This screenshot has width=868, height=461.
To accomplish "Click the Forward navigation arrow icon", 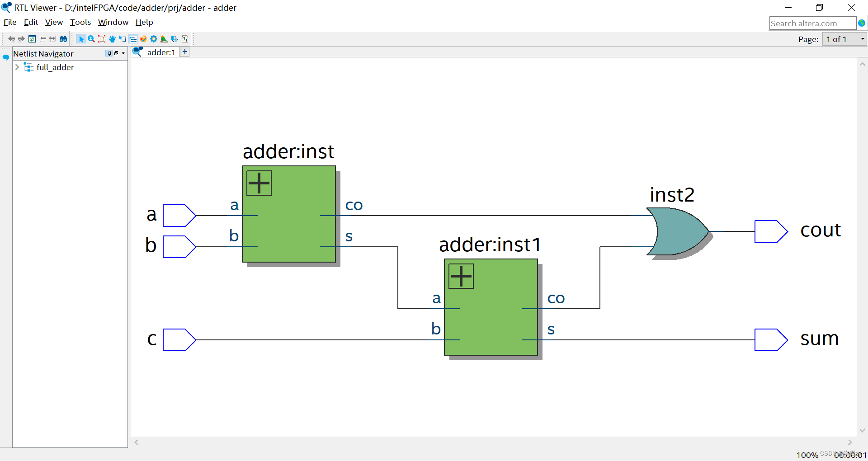I will 21,39.
